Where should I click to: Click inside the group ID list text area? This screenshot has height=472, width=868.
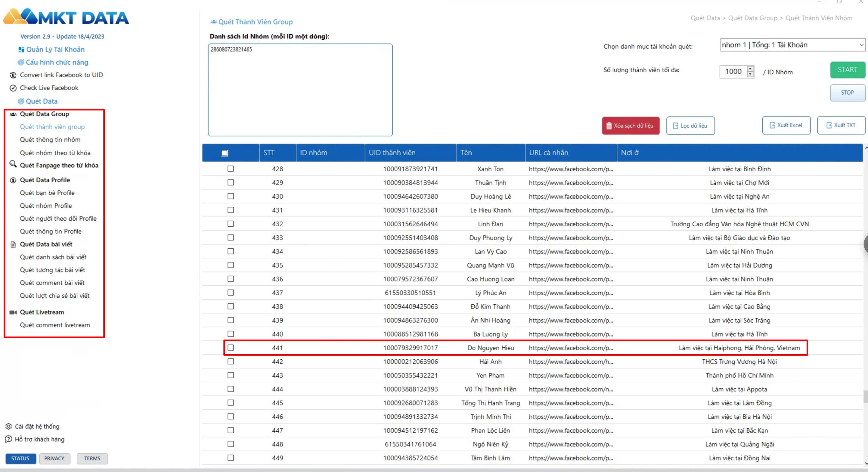300,90
